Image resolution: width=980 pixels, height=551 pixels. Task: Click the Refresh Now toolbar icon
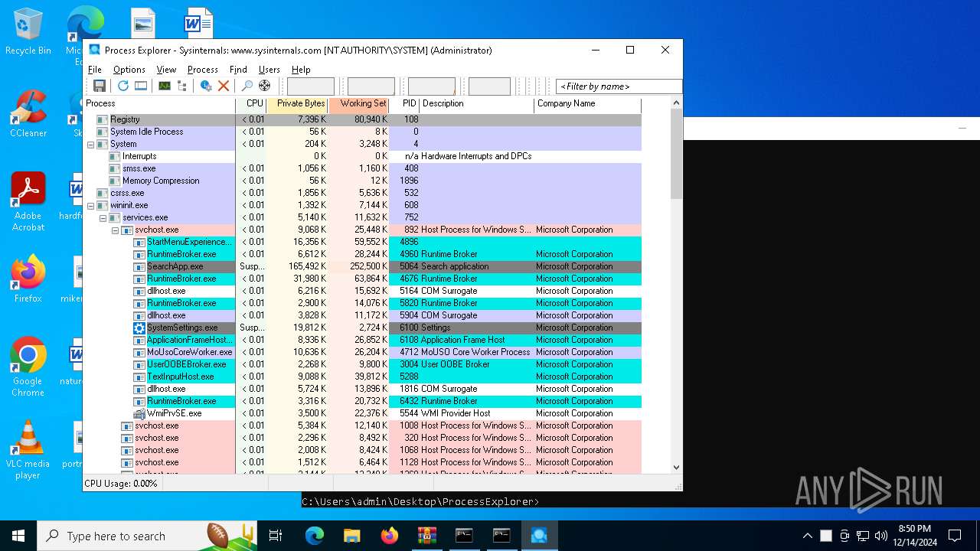[122, 86]
